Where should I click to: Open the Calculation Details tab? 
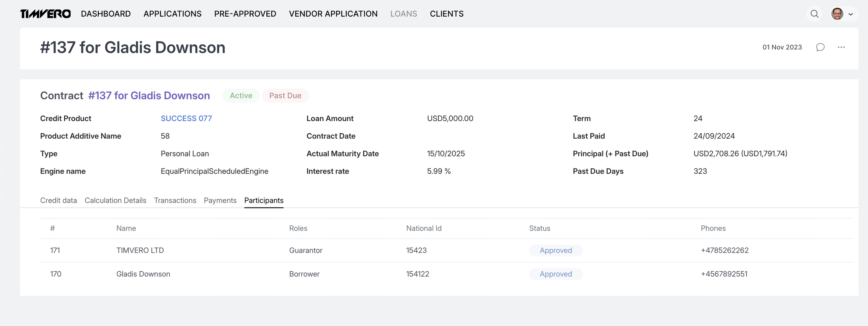coord(115,200)
